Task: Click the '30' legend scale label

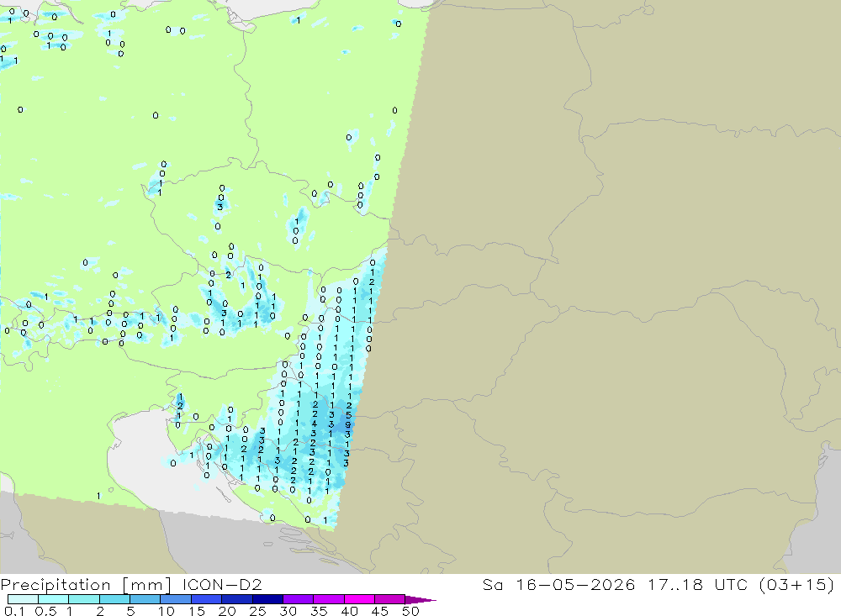Action: 288,611
